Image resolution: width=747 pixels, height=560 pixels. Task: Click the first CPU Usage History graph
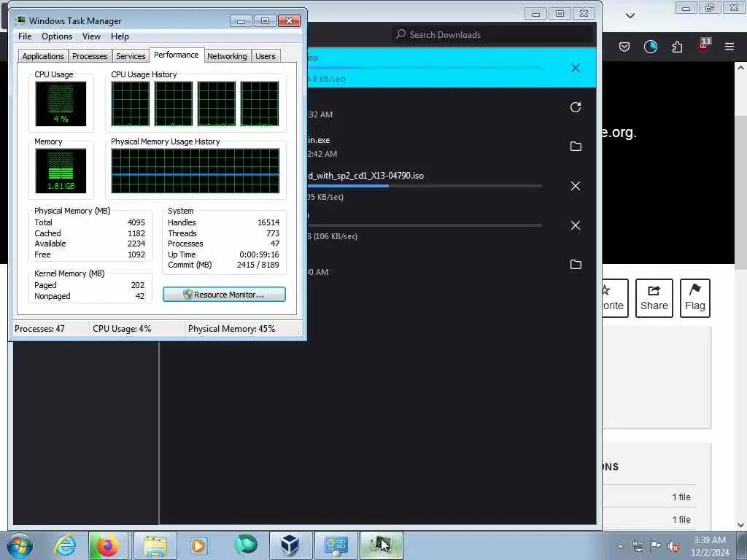[131, 104]
